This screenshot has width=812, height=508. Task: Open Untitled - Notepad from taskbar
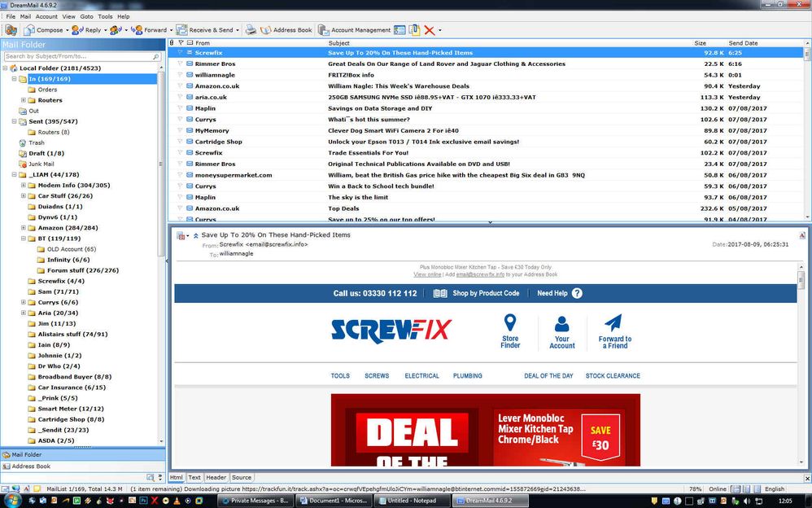point(413,501)
